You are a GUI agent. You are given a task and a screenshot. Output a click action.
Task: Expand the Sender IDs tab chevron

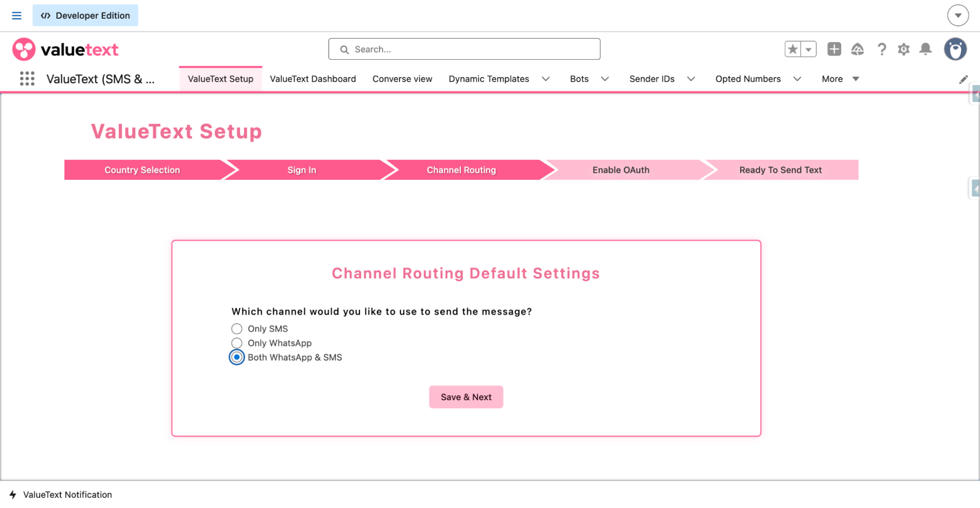pyautogui.click(x=691, y=79)
